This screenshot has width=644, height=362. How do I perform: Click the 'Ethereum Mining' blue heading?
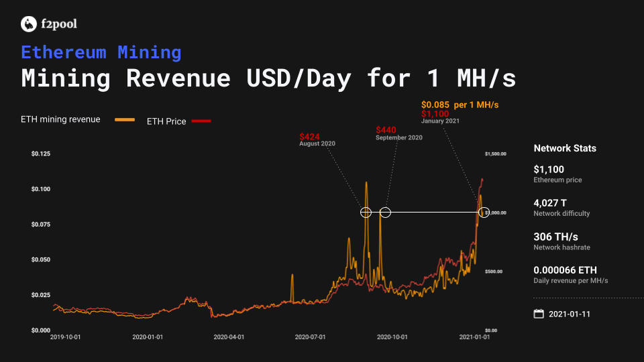click(x=101, y=52)
